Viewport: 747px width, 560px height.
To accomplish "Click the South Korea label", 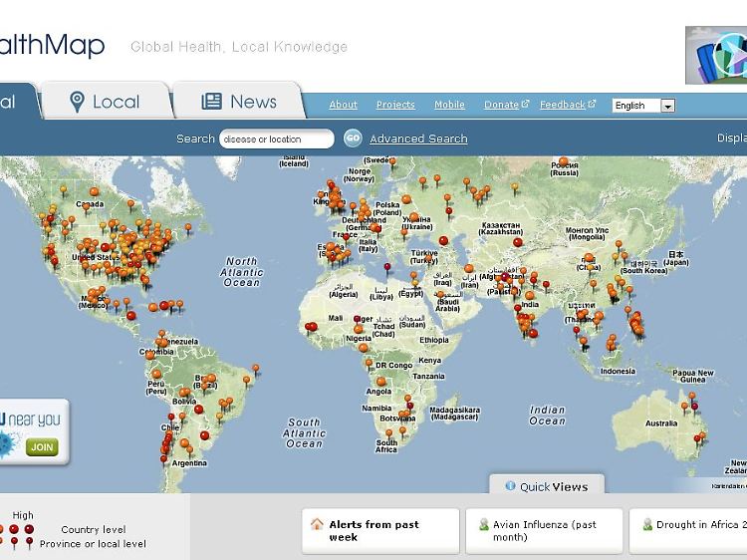I will (x=643, y=267).
